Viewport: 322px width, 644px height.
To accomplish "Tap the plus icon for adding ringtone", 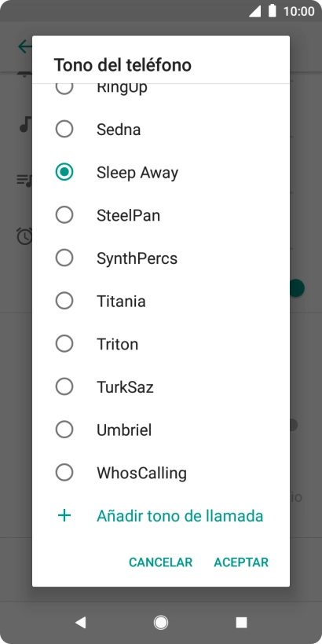I will [x=64, y=515].
